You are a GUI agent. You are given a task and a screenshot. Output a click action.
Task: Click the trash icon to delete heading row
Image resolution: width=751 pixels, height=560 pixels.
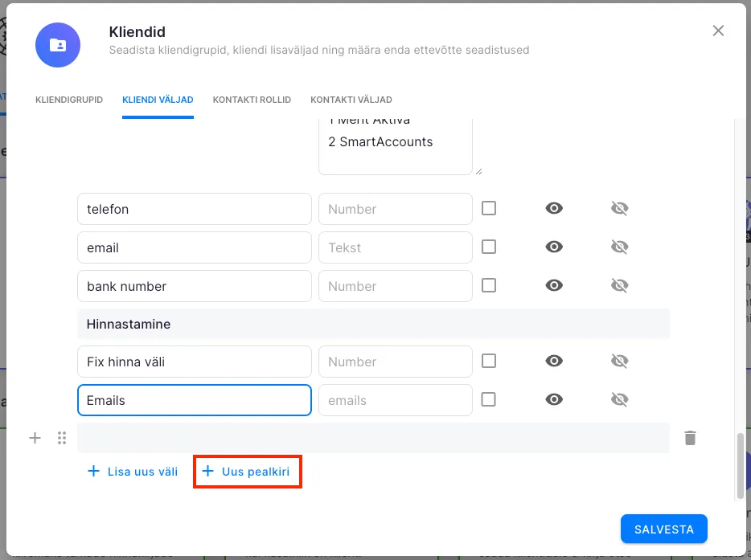(x=690, y=438)
